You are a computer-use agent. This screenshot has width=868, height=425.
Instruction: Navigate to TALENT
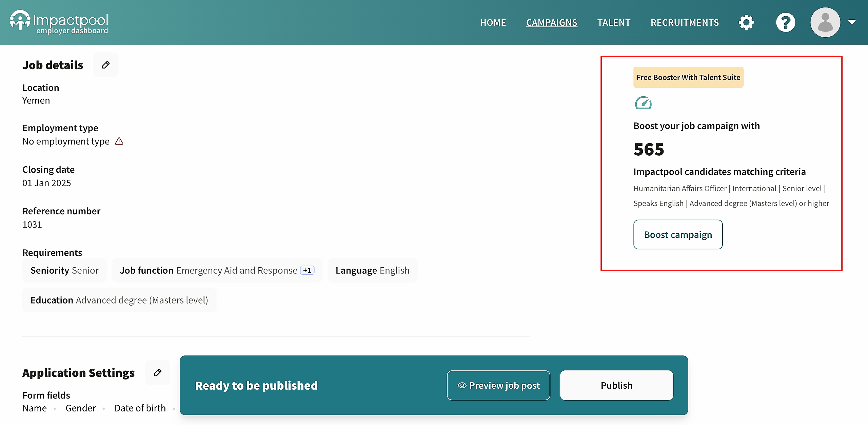coord(614,22)
